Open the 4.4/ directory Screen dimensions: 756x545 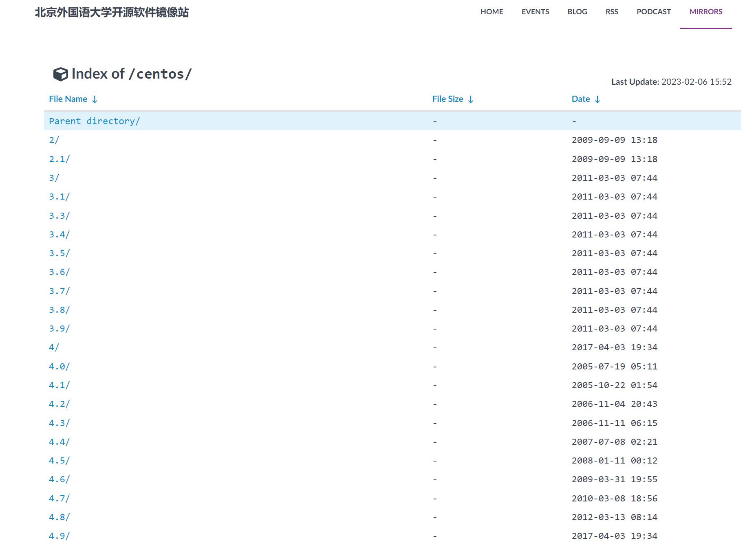[x=60, y=442]
